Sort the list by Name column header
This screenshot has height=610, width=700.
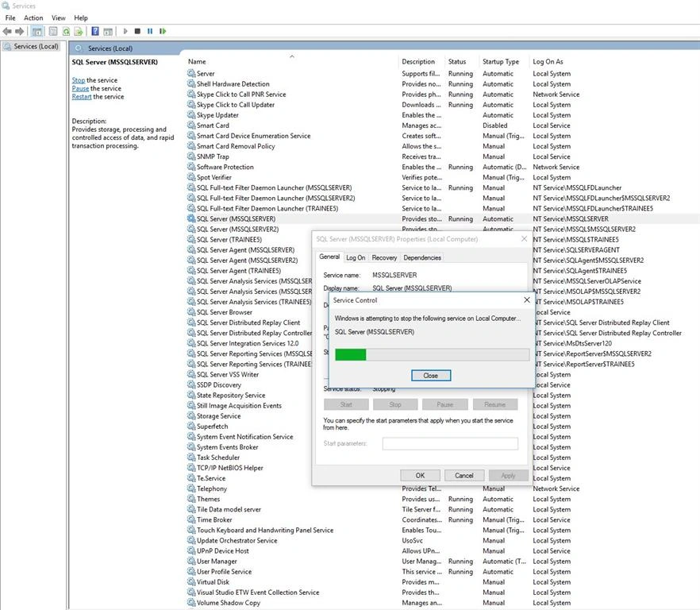pos(197,62)
